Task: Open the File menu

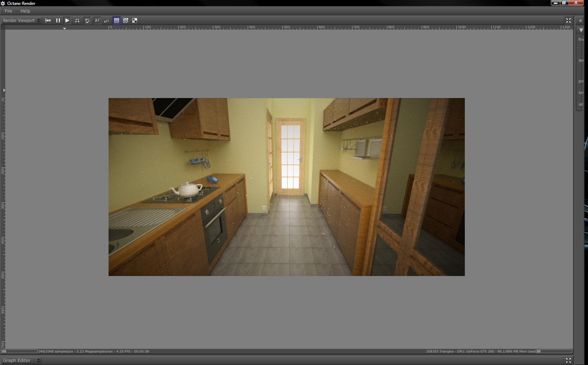Action: (8, 11)
